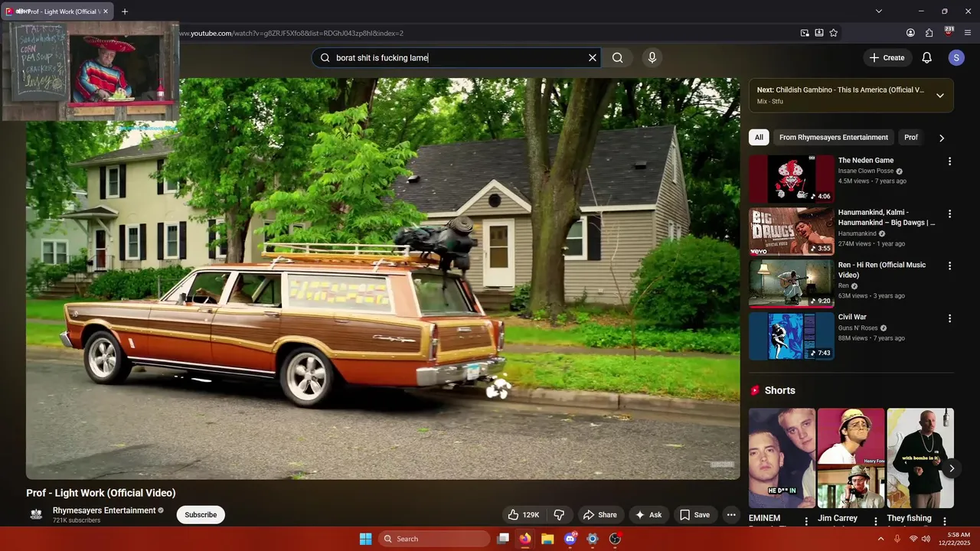Image resolution: width=980 pixels, height=551 pixels.
Task: Select the Prof filter chip
Action: tap(911, 138)
